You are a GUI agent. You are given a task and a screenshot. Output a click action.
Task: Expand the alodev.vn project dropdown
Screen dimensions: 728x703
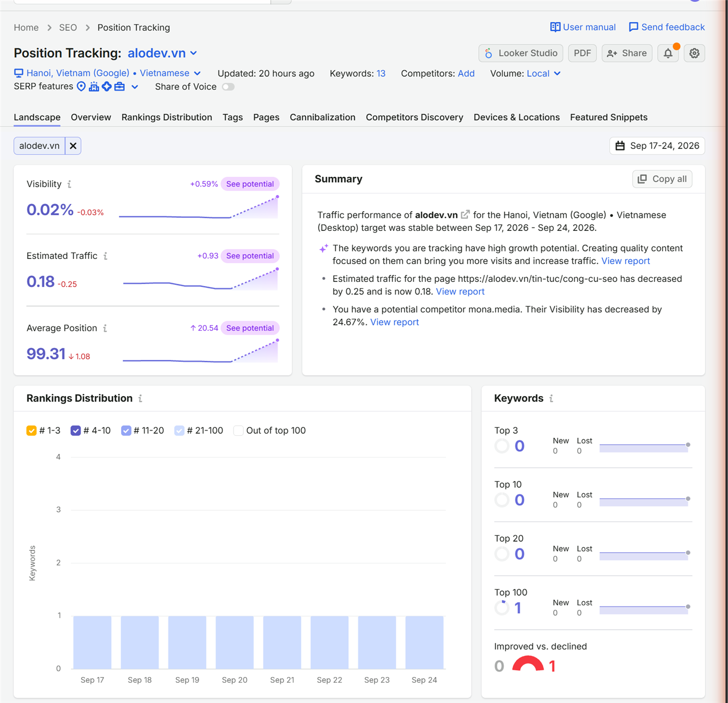point(193,53)
